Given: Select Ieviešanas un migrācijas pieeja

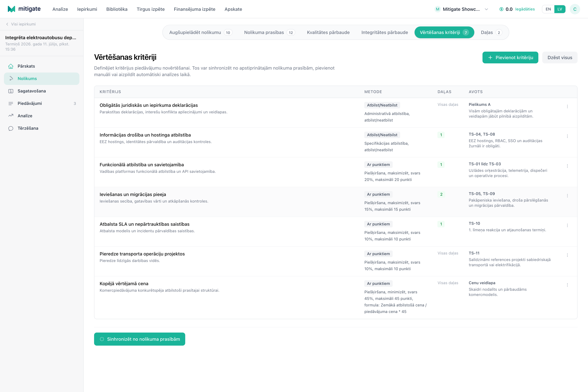Looking at the screenshot, I should click(x=133, y=195).
